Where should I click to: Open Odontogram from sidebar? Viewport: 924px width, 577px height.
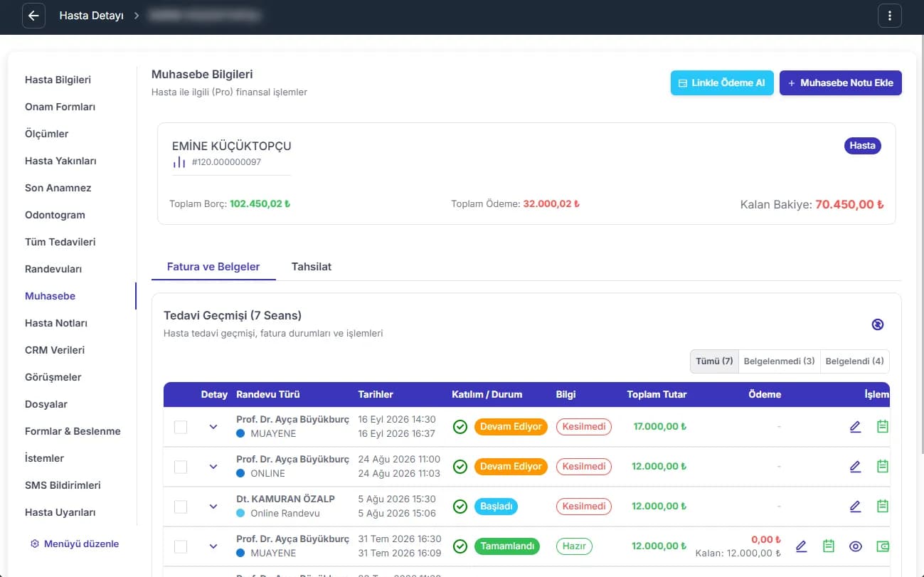click(55, 215)
